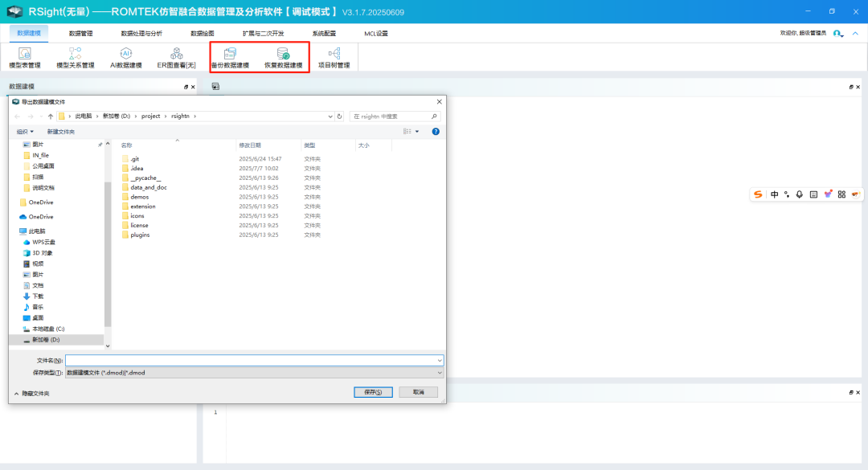
Task: Select the data_and_doc folder
Action: click(149, 187)
